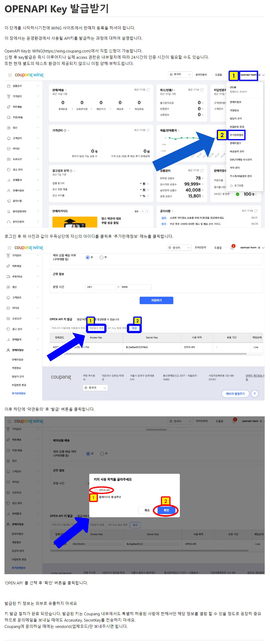Click the 판매통계 bar chart icon in dashboard sidebar
Image resolution: width=270 pixels, height=644 pixels.
(9, 180)
